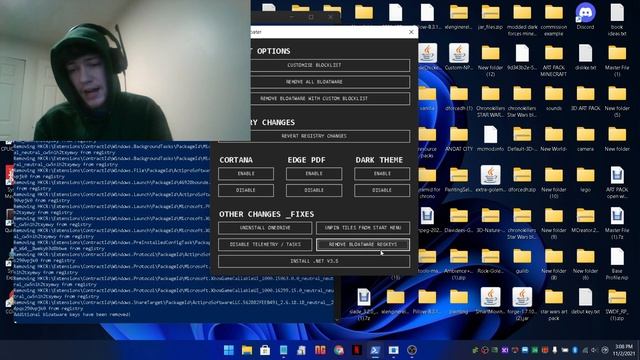This screenshot has width=640, height=360.
Task: Select New folder (10) on desktop
Action: [553, 182]
